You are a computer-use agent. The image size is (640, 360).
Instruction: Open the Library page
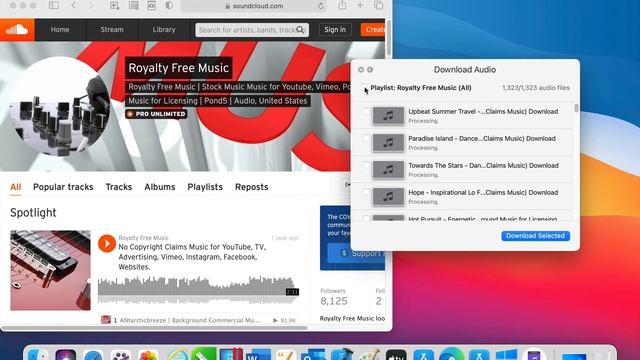point(164,29)
